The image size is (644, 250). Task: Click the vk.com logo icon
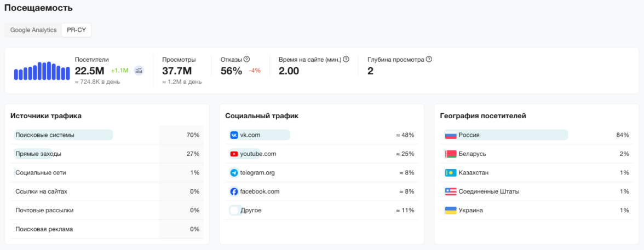[x=234, y=135]
